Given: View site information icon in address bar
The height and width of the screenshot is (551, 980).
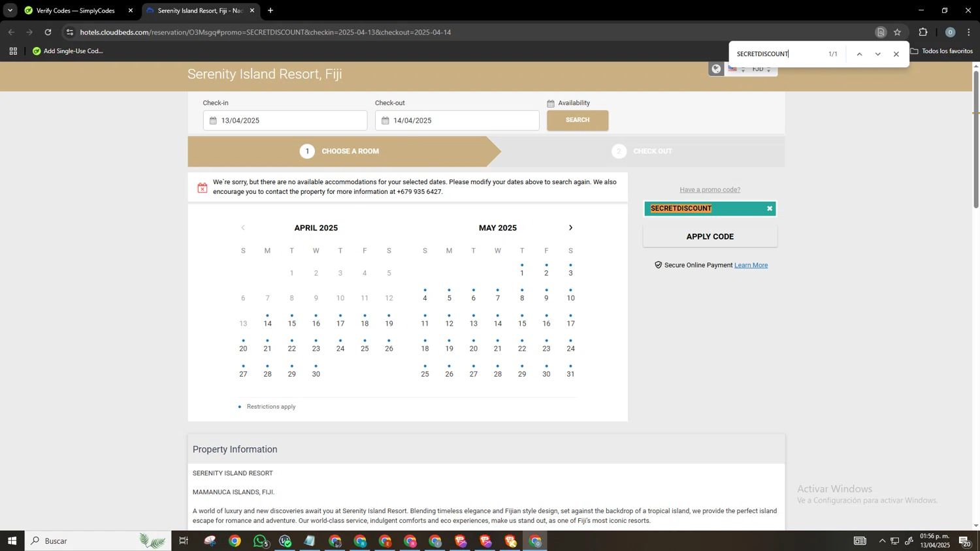Looking at the screenshot, I should tap(70, 32).
